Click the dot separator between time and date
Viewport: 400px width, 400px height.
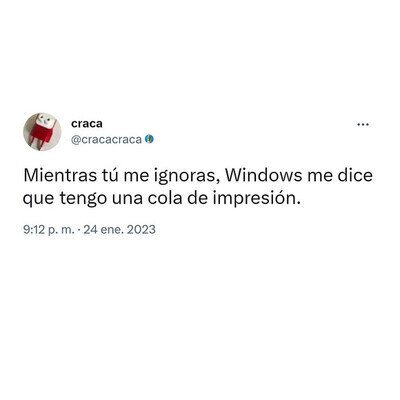click(x=79, y=230)
